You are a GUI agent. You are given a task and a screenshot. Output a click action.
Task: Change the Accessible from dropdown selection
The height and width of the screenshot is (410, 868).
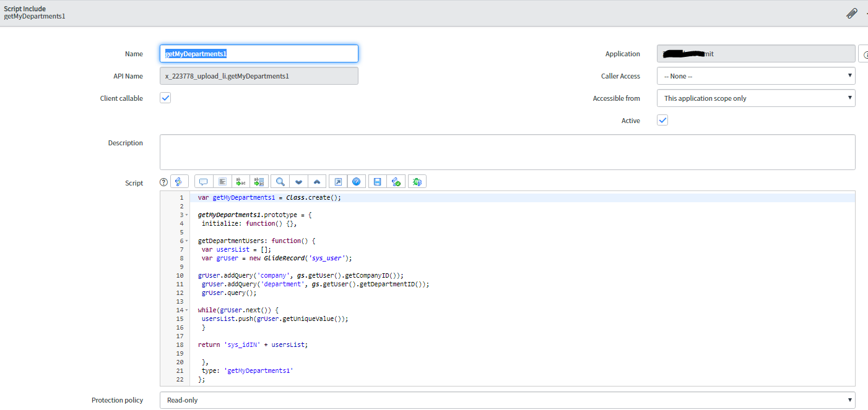pyautogui.click(x=755, y=98)
